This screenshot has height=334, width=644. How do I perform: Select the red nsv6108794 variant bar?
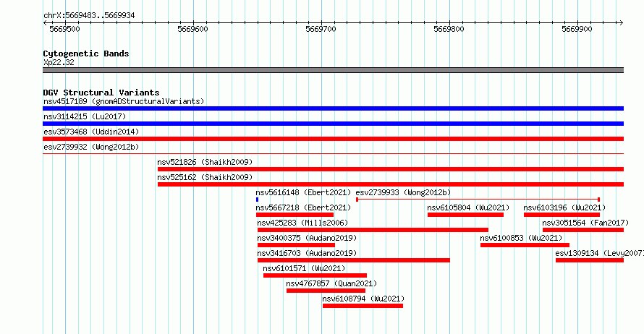(363, 306)
